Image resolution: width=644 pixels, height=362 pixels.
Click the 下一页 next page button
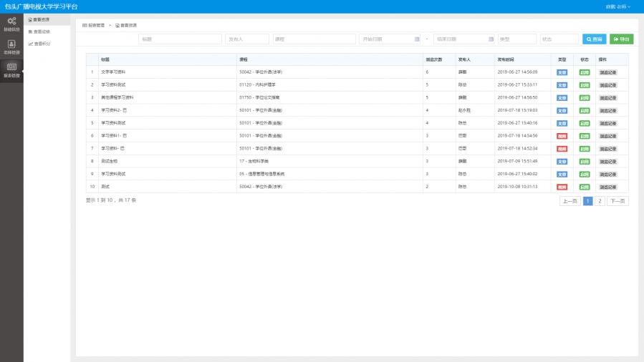coord(617,201)
